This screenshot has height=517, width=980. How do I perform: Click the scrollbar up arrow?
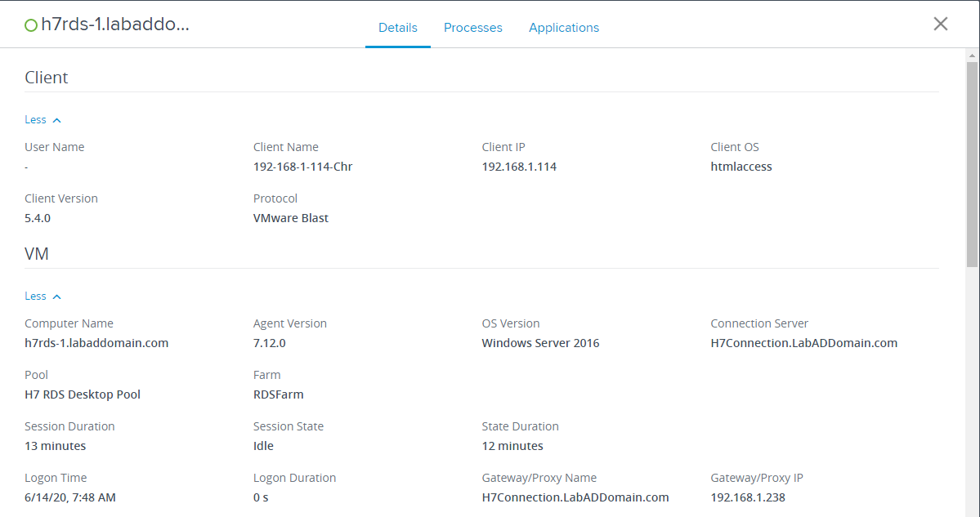972,56
